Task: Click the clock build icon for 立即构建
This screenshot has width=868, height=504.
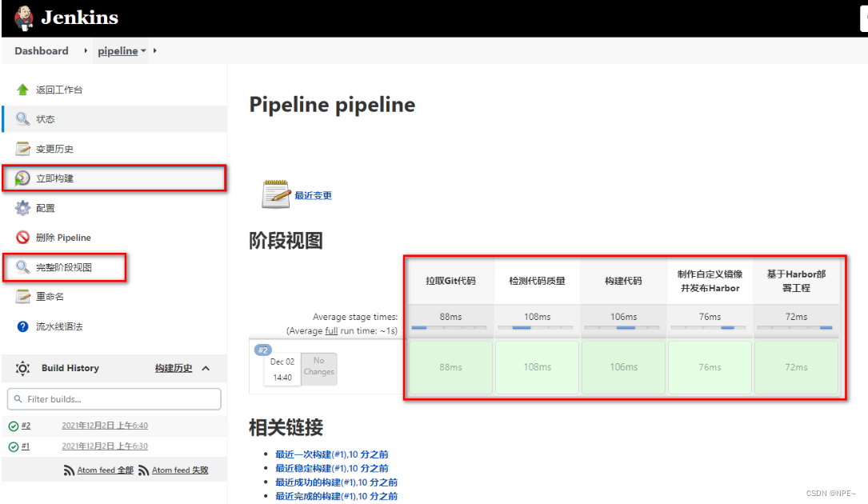Action: [22, 178]
